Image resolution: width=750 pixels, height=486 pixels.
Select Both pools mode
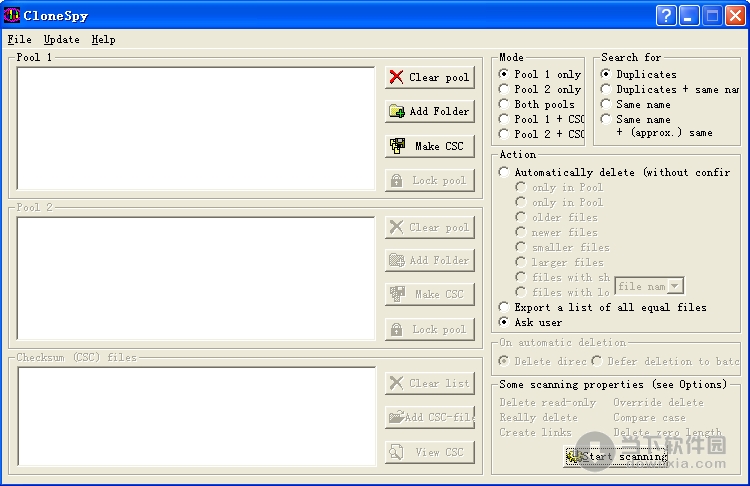(537, 104)
